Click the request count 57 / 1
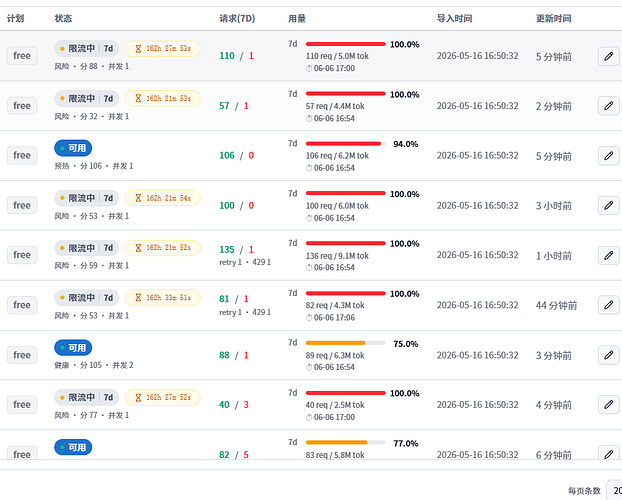Image resolution: width=622 pixels, height=500 pixels. click(234, 106)
